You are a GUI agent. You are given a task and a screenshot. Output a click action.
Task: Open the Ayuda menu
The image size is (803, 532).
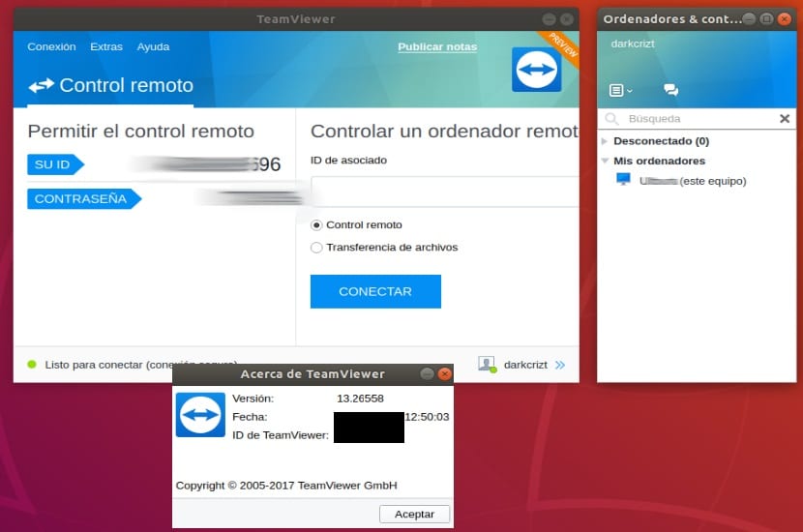pyautogui.click(x=153, y=46)
